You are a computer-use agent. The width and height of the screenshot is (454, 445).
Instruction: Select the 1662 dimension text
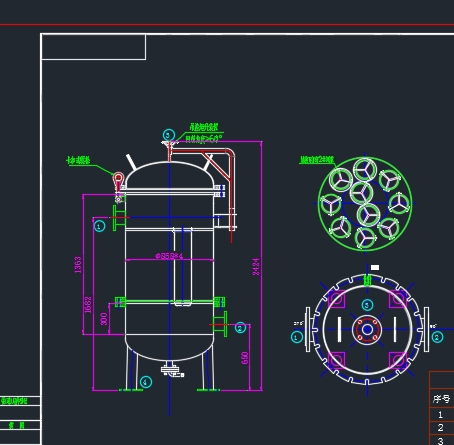[x=88, y=305]
